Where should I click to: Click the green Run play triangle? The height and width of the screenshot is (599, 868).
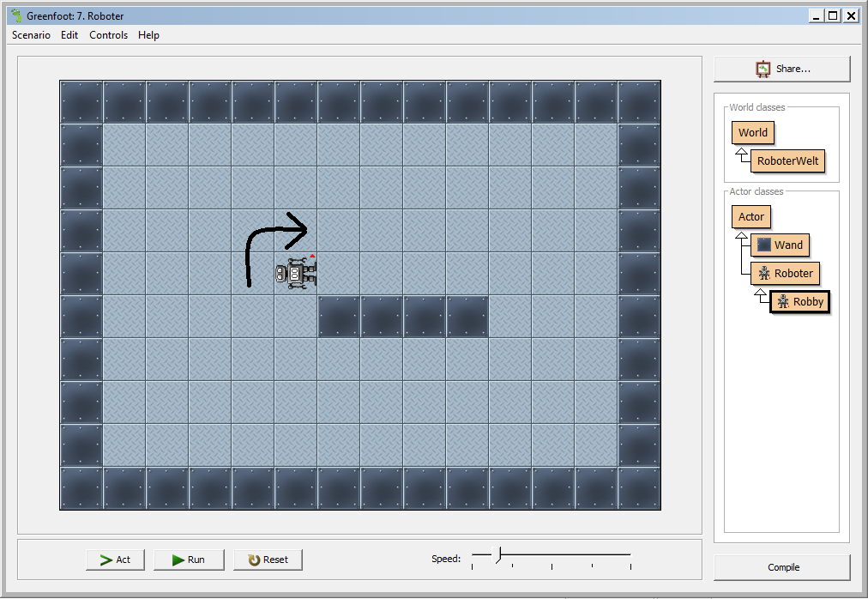(x=178, y=560)
